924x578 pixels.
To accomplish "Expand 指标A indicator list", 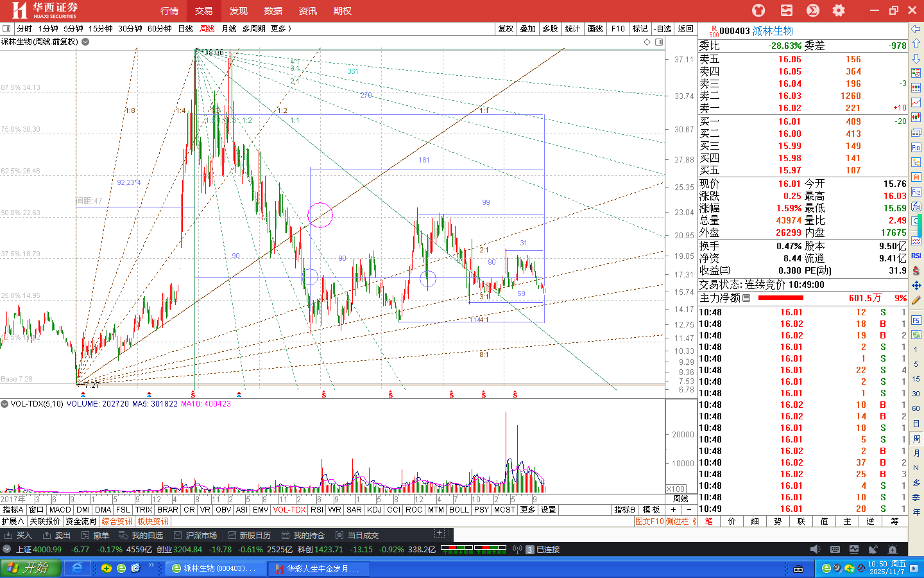I will 13,510.
